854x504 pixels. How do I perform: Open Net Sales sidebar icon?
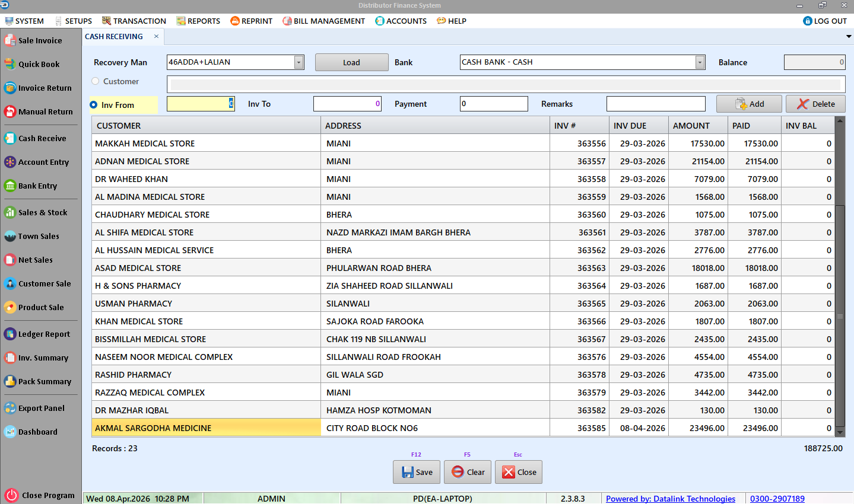point(10,260)
